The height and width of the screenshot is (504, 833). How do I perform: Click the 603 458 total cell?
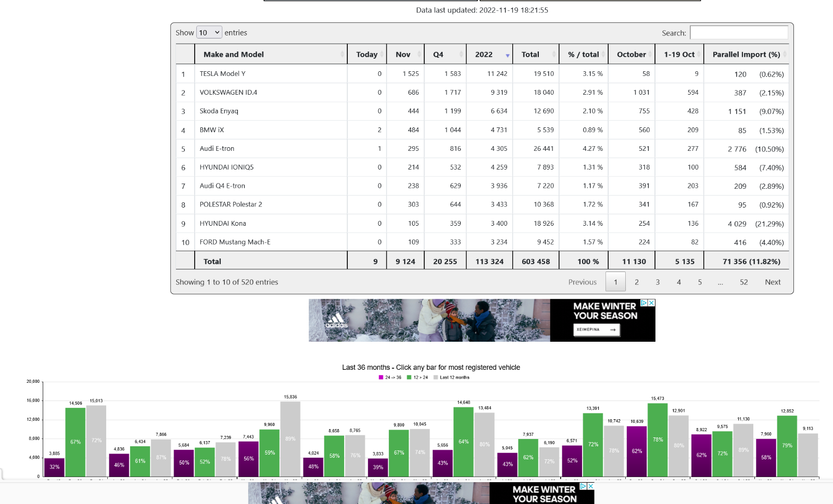pyautogui.click(x=536, y=261)
